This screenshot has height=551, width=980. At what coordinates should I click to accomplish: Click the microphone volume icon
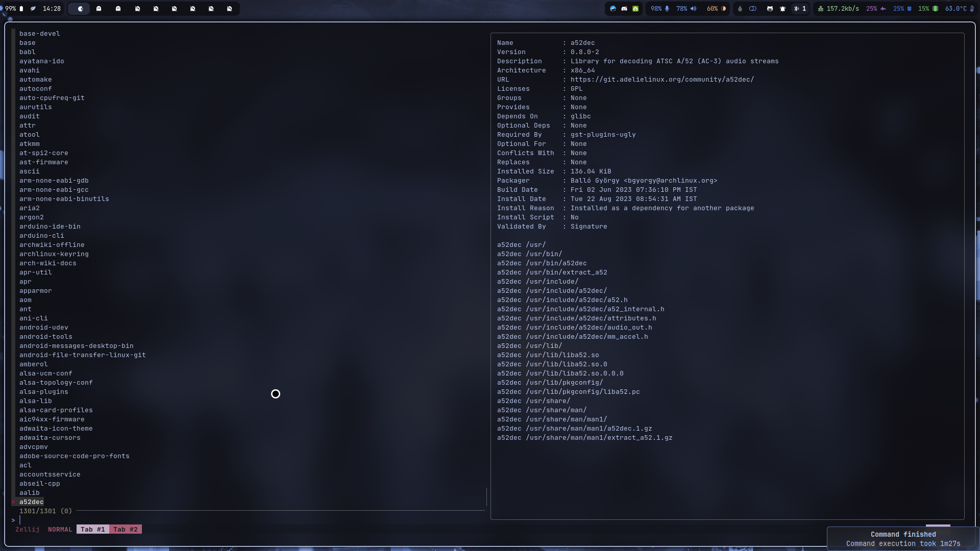pos(667,9)
